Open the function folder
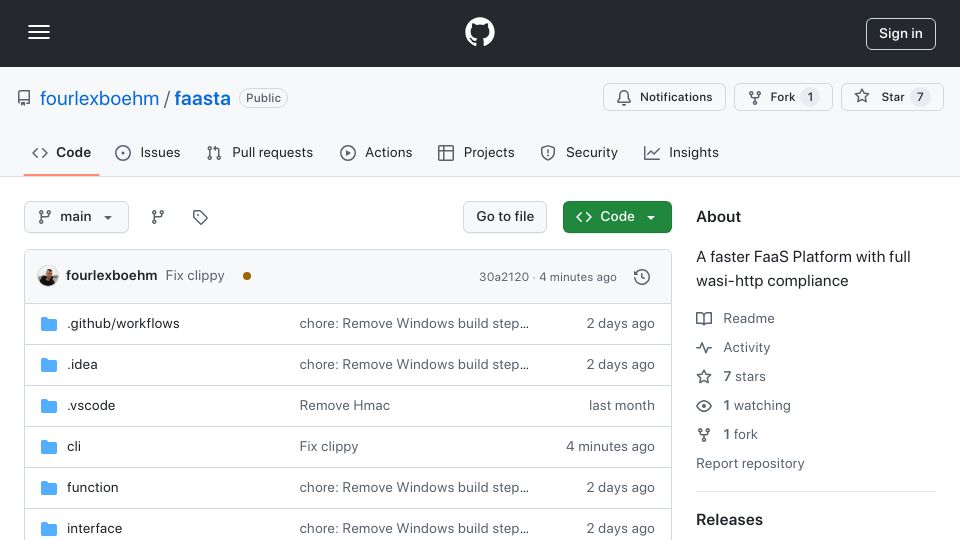The image size is (960, 540). 92,487
